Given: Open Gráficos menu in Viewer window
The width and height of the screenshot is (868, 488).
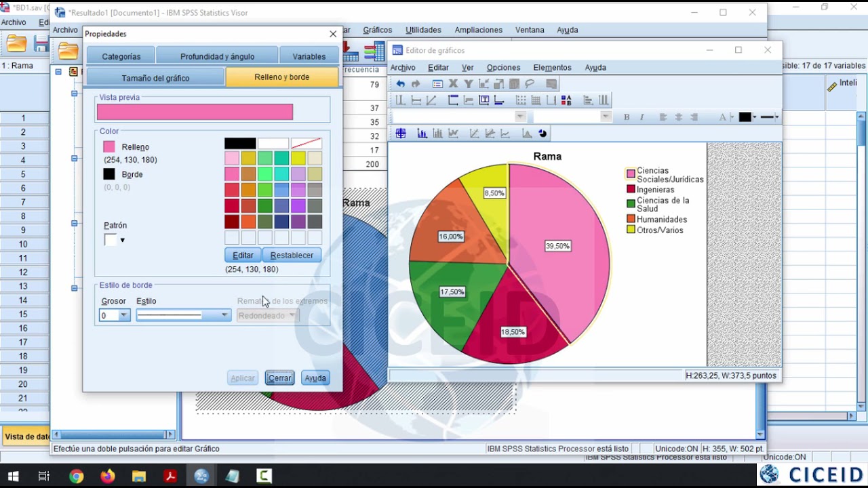Looking at the screenshot, I should pyautogui.click(x=378, y=30).
